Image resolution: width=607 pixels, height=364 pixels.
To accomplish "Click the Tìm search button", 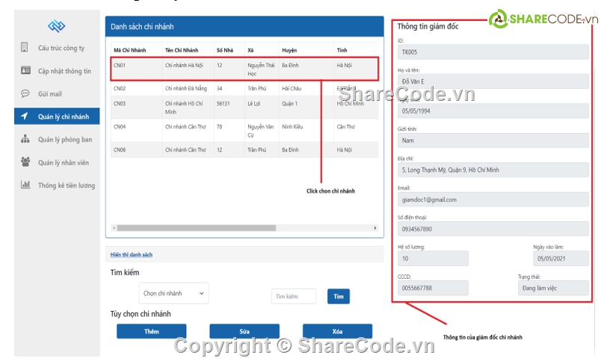I will click(338, 297).
